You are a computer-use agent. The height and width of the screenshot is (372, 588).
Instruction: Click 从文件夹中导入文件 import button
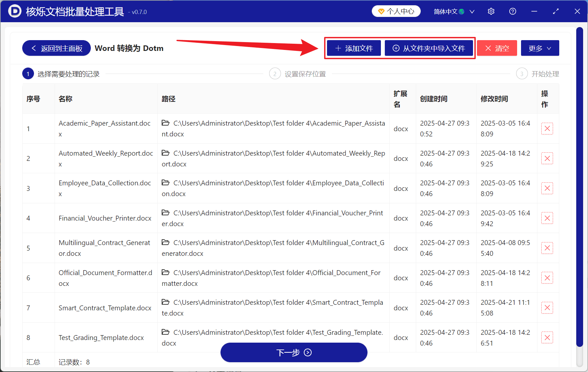(x=429, y=48)
